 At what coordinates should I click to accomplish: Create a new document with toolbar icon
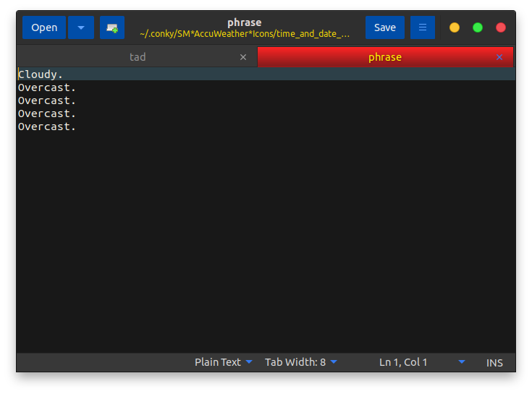tap(112, 27)
